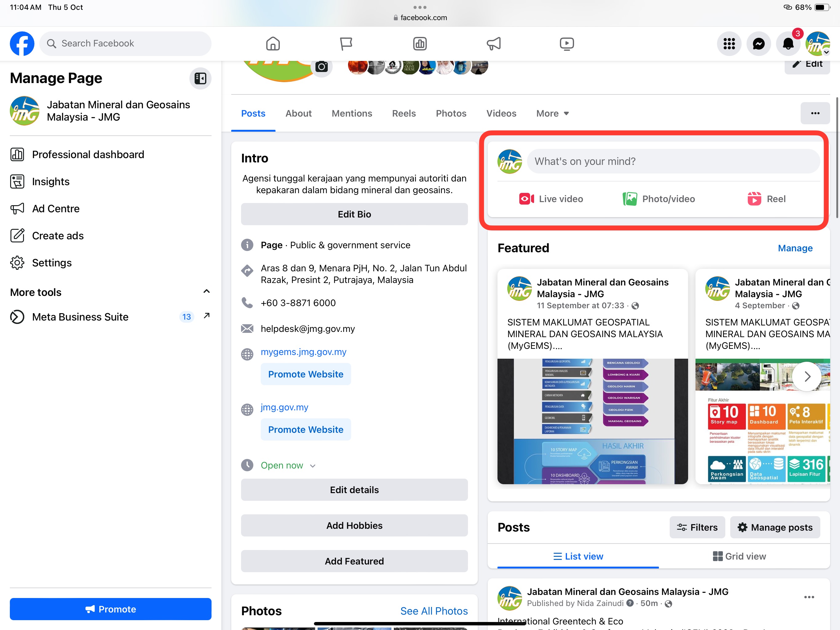Switch to the Photos tab
This screenshot has width=840, height=630.
(x=451, y=113)
